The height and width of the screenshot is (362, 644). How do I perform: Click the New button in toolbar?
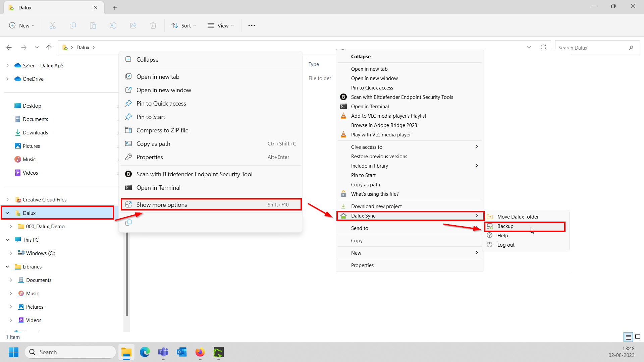(22, 25)
